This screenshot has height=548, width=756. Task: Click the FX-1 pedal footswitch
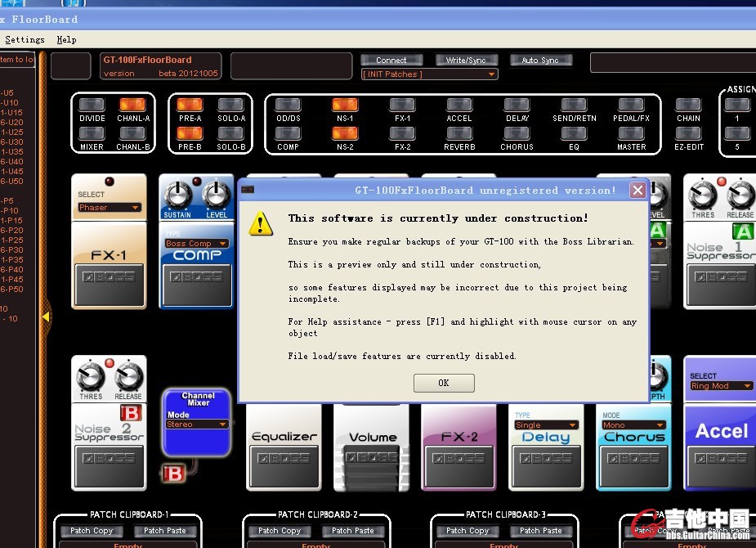click(109, 285)
